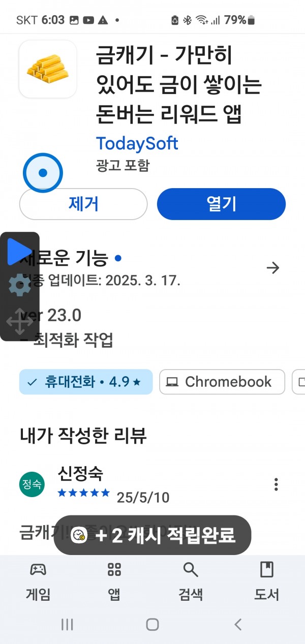Tap the blue play triangle on the floating panel
Viewport: 305px width, 644px height.
[x=20, y=252]
